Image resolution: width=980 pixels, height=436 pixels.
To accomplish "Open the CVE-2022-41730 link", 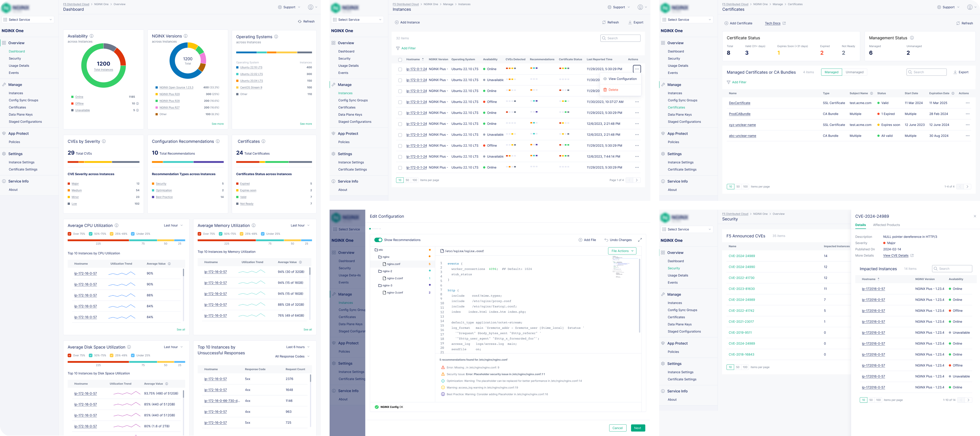I will coord(742,278).
